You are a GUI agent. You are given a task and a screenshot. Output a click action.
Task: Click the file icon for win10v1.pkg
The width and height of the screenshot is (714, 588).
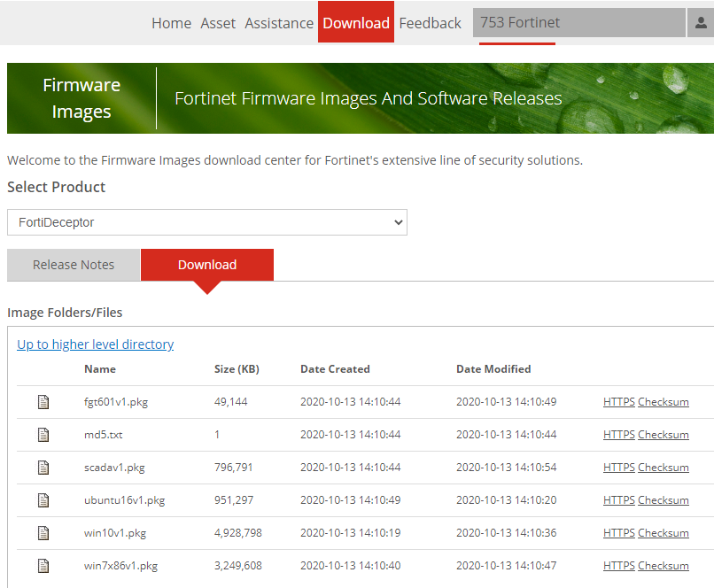coord(43,533)
